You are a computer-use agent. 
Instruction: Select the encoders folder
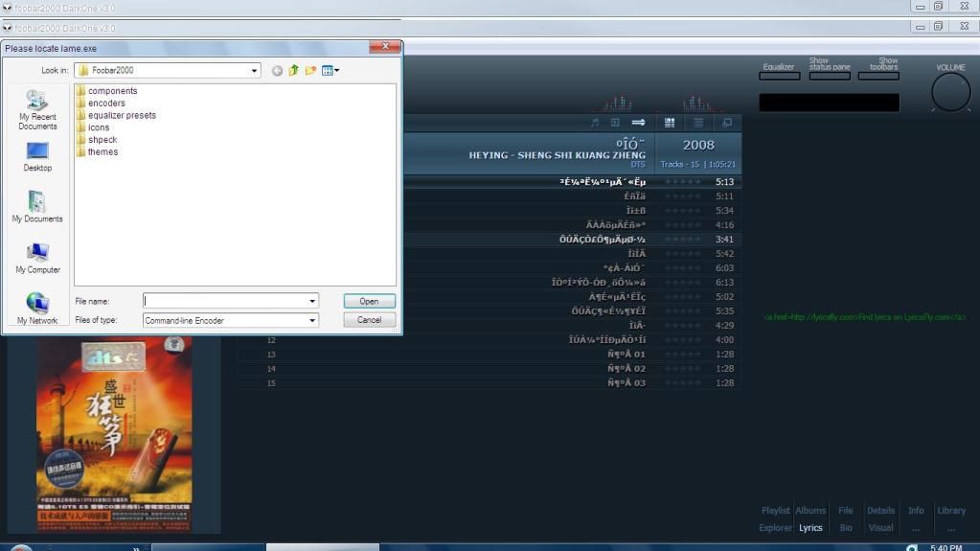(101, 103)
